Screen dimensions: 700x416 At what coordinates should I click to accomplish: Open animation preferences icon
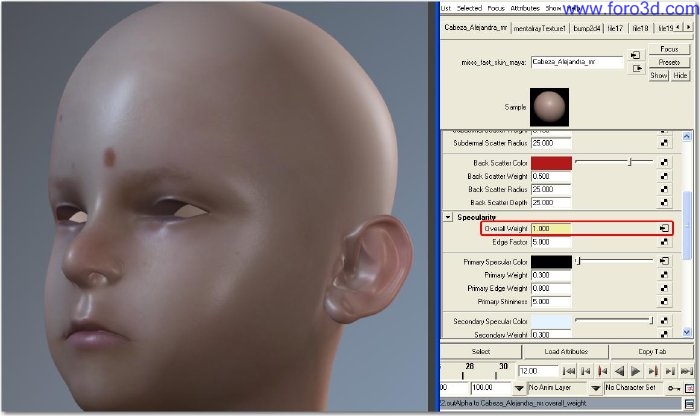[690, 388]
